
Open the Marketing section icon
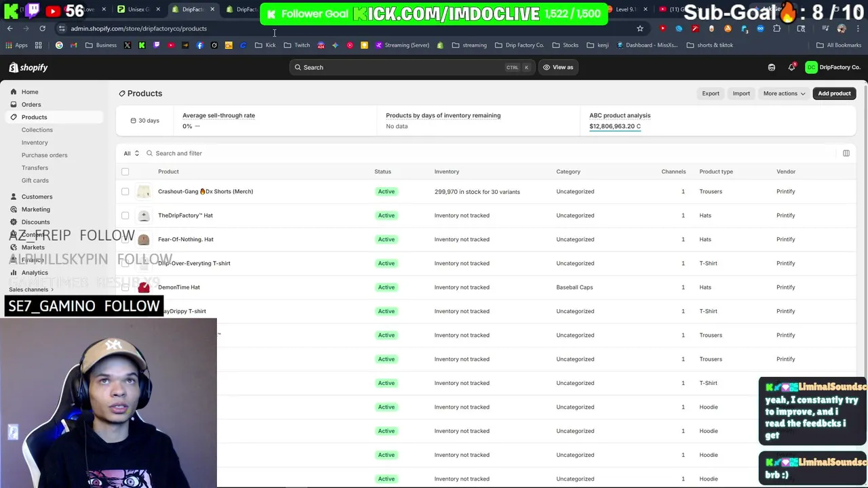coord(14,209)
